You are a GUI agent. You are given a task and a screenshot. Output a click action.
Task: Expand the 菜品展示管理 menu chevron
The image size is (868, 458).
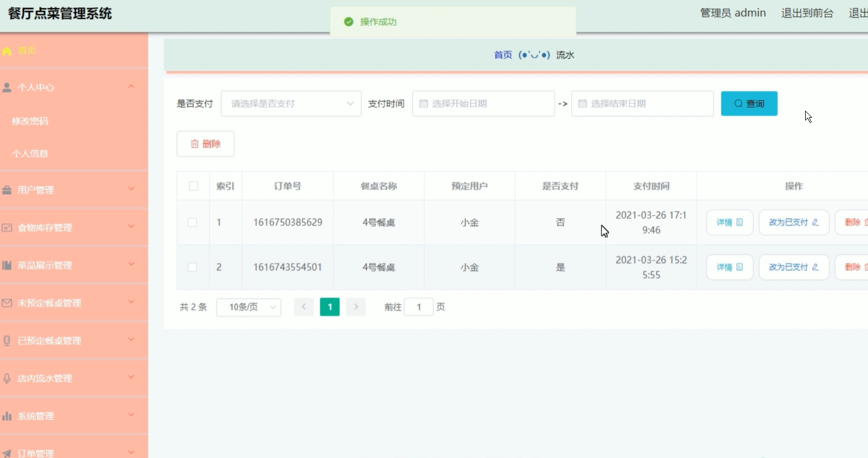(131, 264)
